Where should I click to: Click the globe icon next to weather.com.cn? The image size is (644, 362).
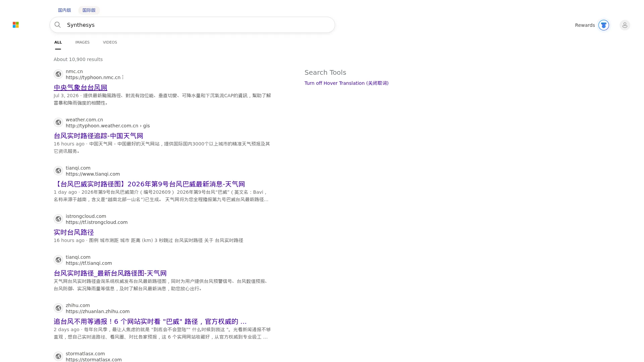coord(58,122)
